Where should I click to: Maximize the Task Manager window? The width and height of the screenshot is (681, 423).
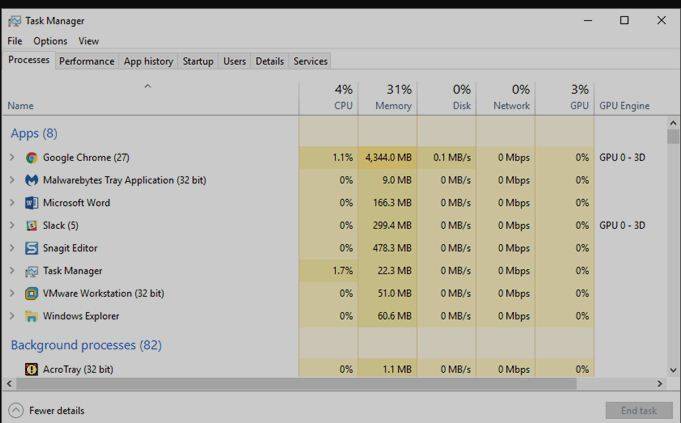click(624, 20)
